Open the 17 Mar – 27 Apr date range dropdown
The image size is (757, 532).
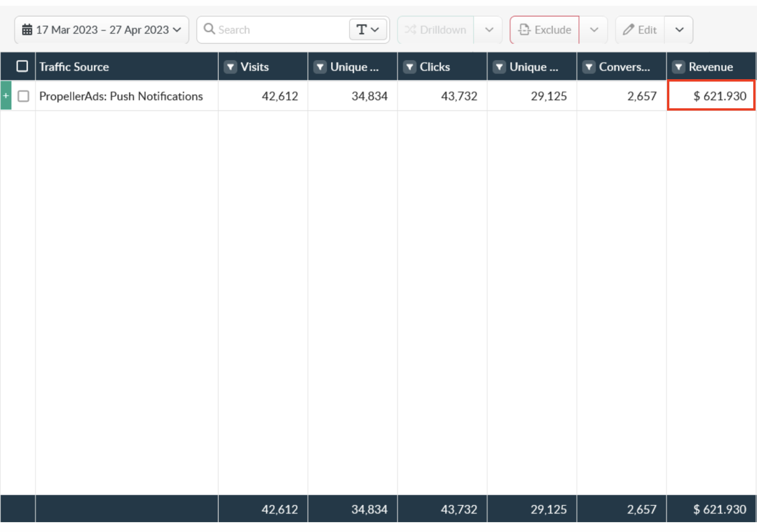(102, 30)
